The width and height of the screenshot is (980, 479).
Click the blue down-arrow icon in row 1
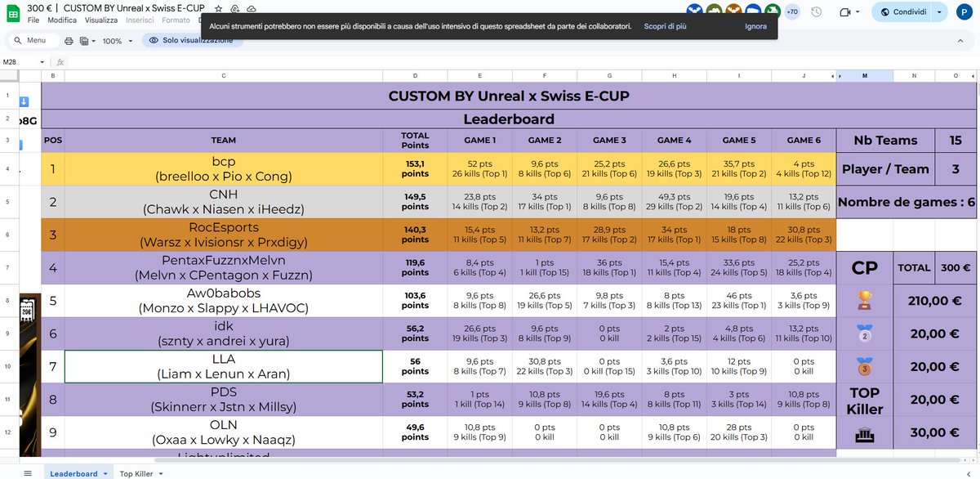click(x=24, y=101)
